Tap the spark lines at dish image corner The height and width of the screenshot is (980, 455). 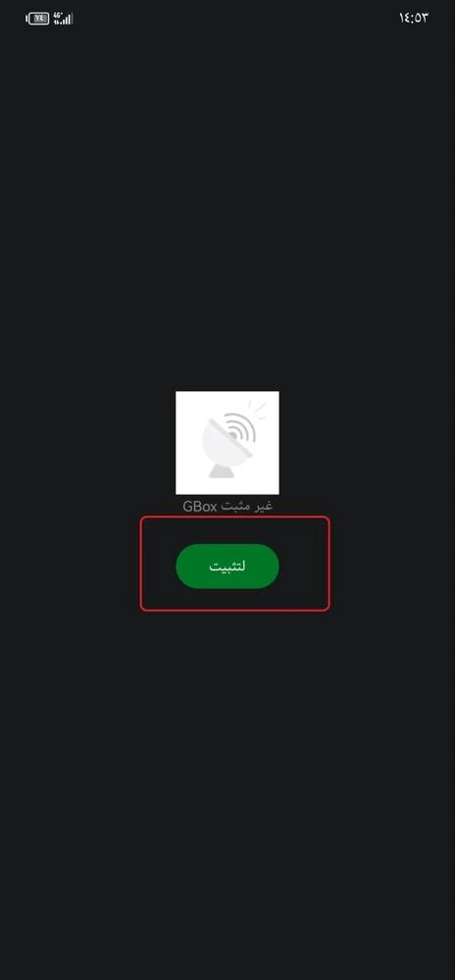pos(259,409)
